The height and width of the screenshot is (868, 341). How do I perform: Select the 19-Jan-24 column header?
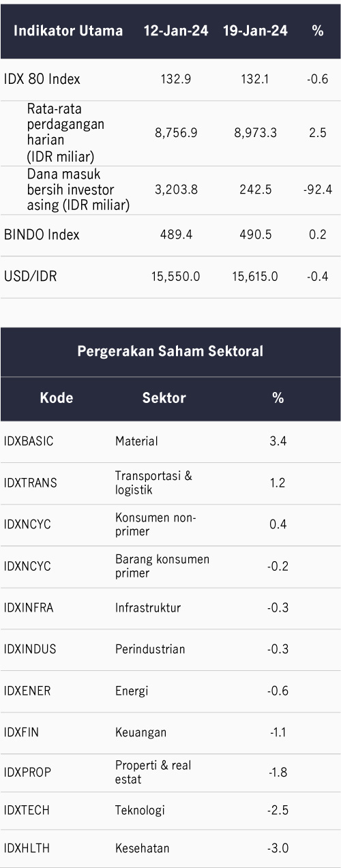coord(255,31)
